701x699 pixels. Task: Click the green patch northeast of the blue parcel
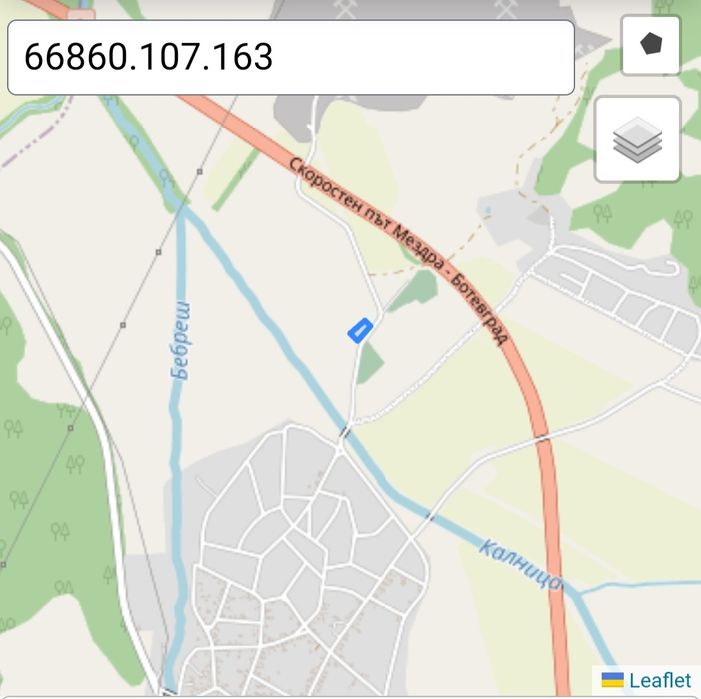[414, 290]
